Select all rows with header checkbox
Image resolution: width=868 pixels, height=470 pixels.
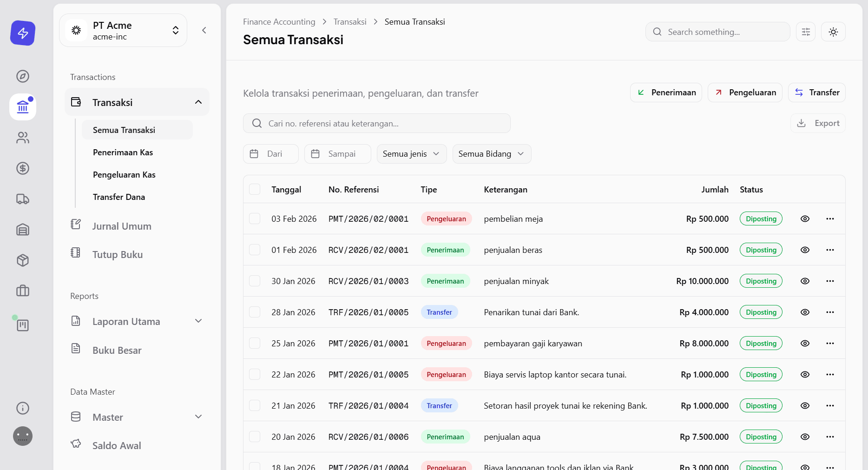pyautogui.click(x=255, y=189)
